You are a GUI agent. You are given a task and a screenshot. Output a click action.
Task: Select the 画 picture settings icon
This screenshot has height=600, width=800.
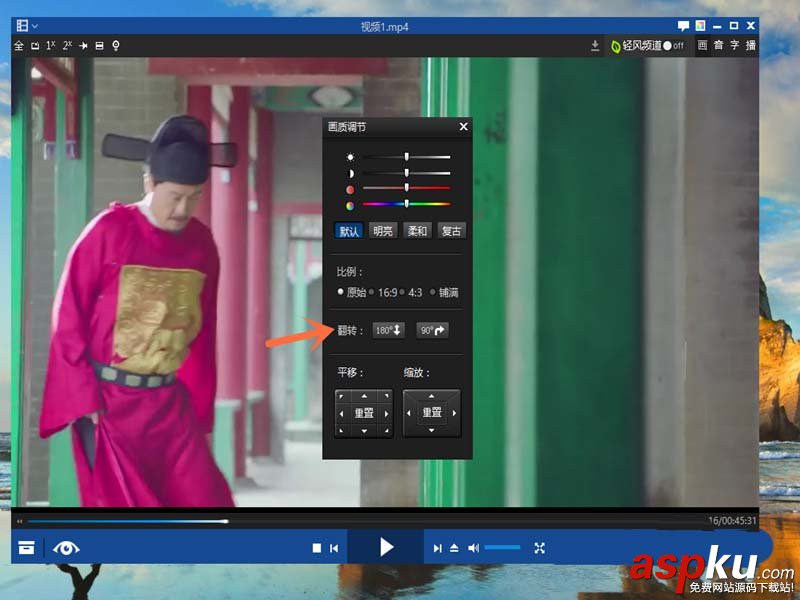pyautogui.click(x=704, y=45)
